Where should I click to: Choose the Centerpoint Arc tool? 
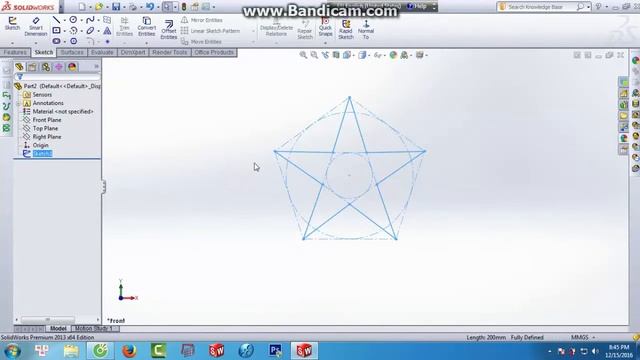pyautogui.click(x=73, y=31)
